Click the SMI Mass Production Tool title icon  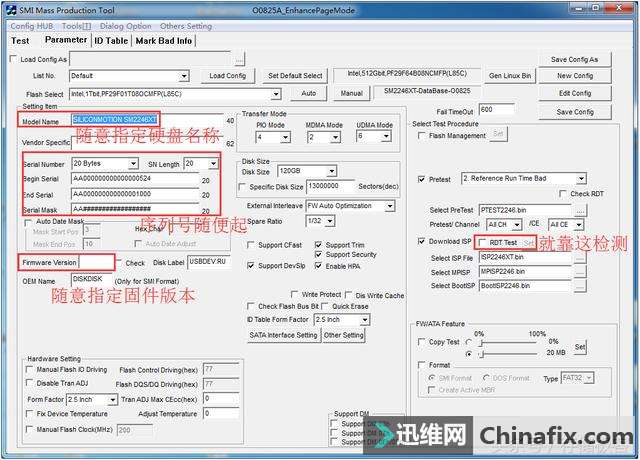click(11, 10)
